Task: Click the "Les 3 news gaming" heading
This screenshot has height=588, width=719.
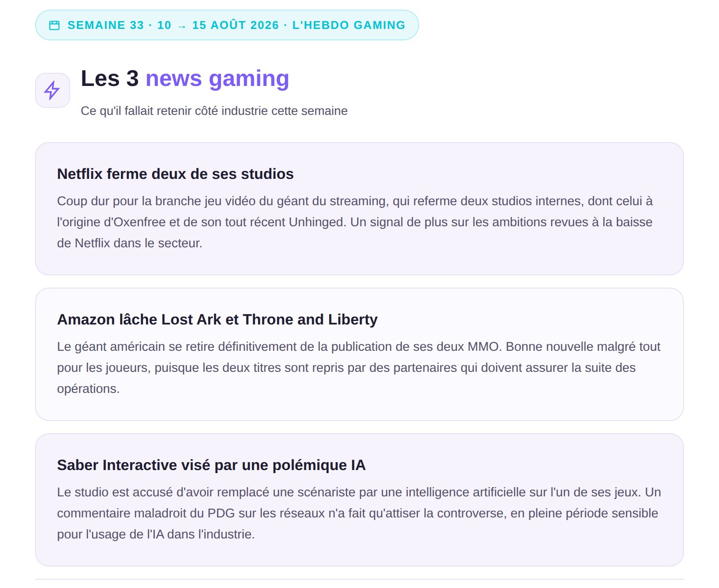Action: (185, 78)
